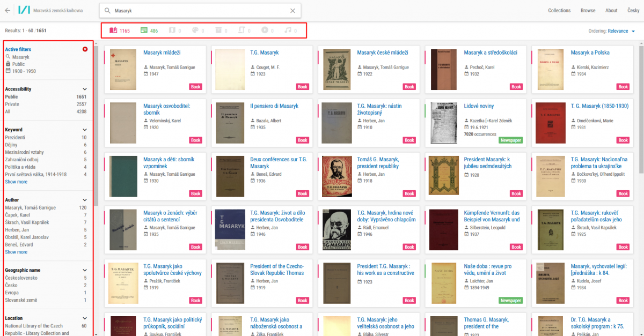This screenshot has height=336, width=644.
Task: Filter by author Čapek, Karel
Action: (x=46, y=215)
